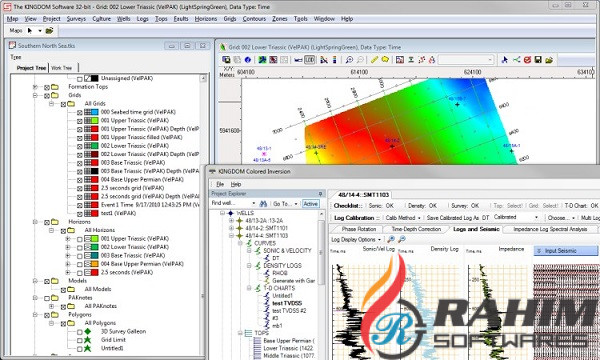
Task: Switch to Impedance Log Spectral Analysis tab
Action: [x=550, y=229]
